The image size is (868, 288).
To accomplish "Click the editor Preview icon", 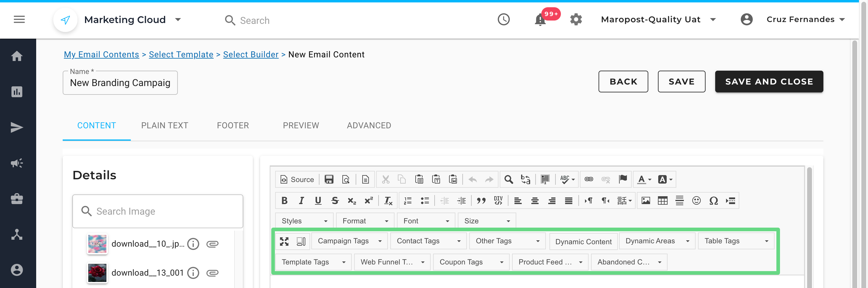I will click(x=346, y=179).
